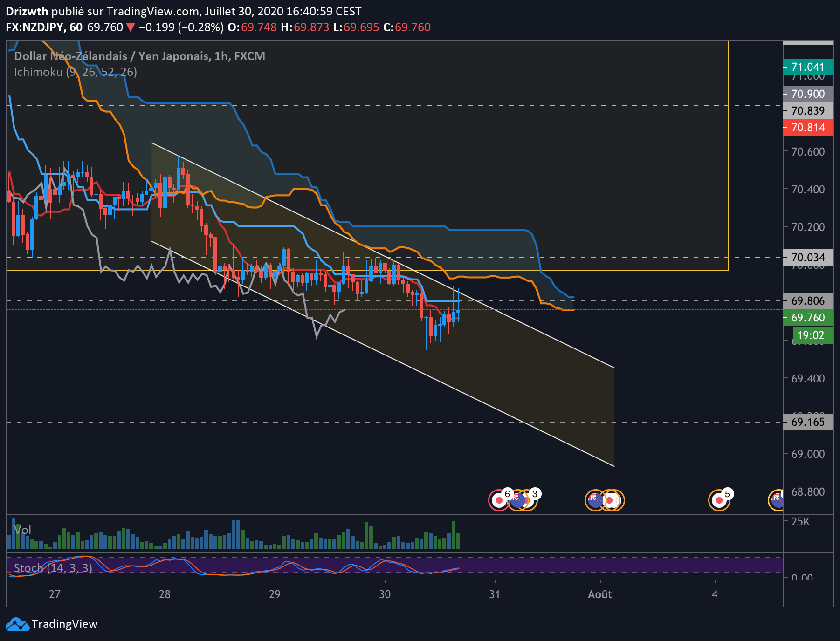The height and width of the screenshot is (641, 840).
Task: Click the 28 date label on time axis
Action: tap(165, 594)
